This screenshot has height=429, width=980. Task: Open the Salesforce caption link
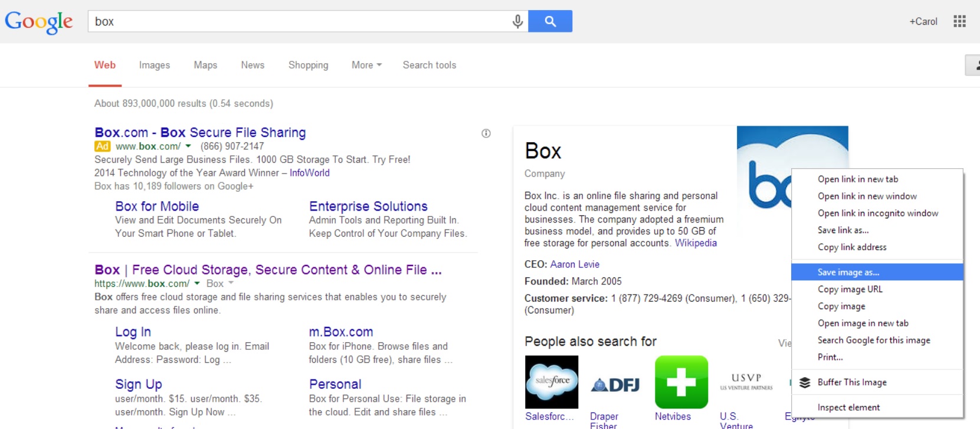pyautogui.click(x=549, y=417)
